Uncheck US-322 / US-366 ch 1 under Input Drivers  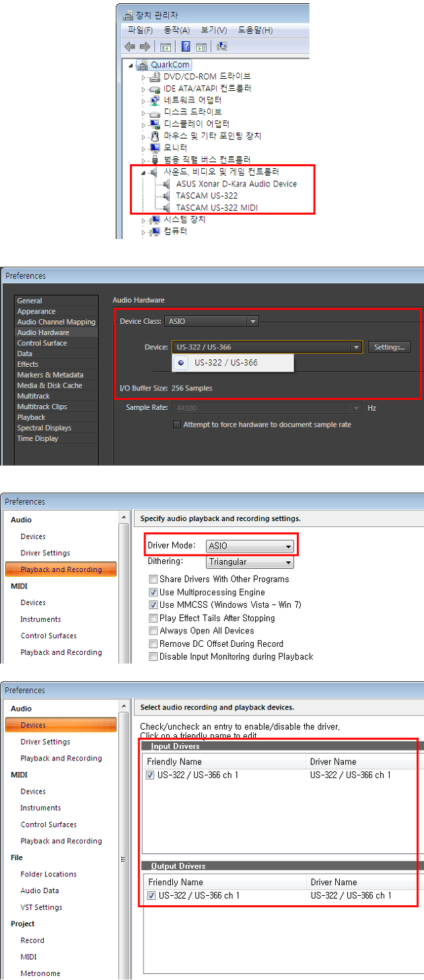(x=151, y=775)
